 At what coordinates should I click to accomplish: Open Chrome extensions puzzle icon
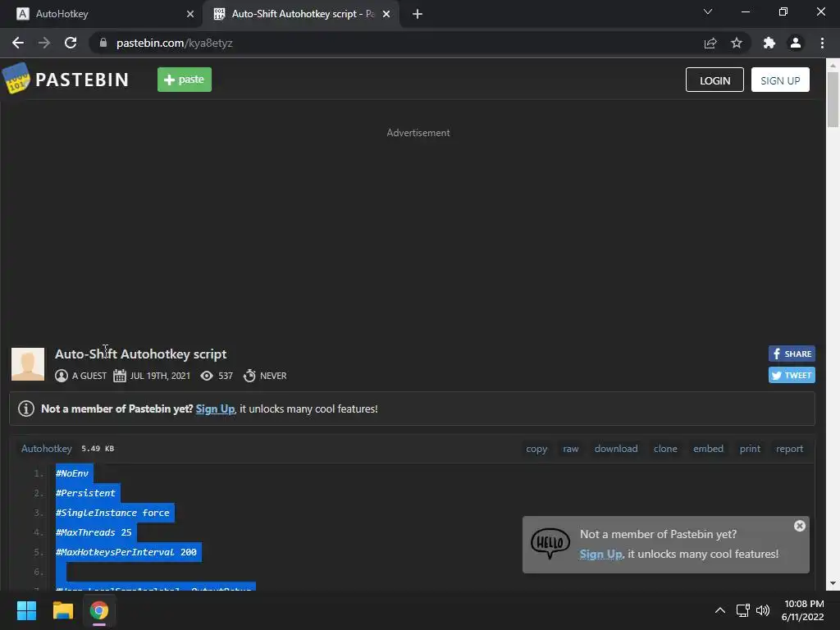tap(769, 43)
